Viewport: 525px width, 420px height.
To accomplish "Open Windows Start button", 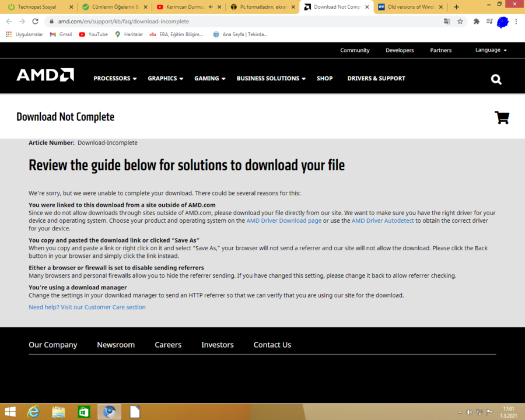I will click(x=10, y=412).
